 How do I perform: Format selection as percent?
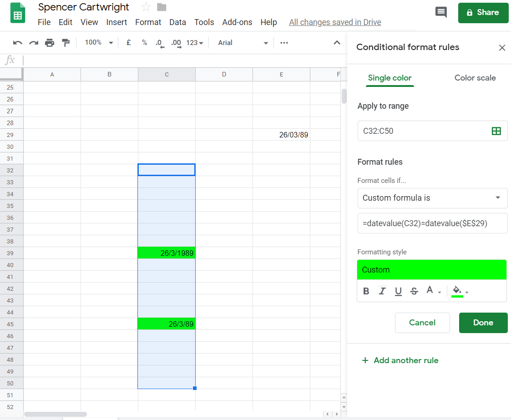pyautogui.click(x=144, y=42)
